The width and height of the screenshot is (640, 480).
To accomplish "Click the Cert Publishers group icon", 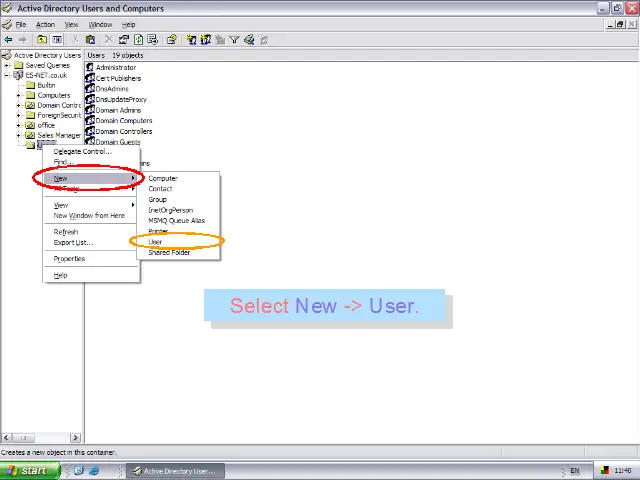I will (x=90, y=78).
